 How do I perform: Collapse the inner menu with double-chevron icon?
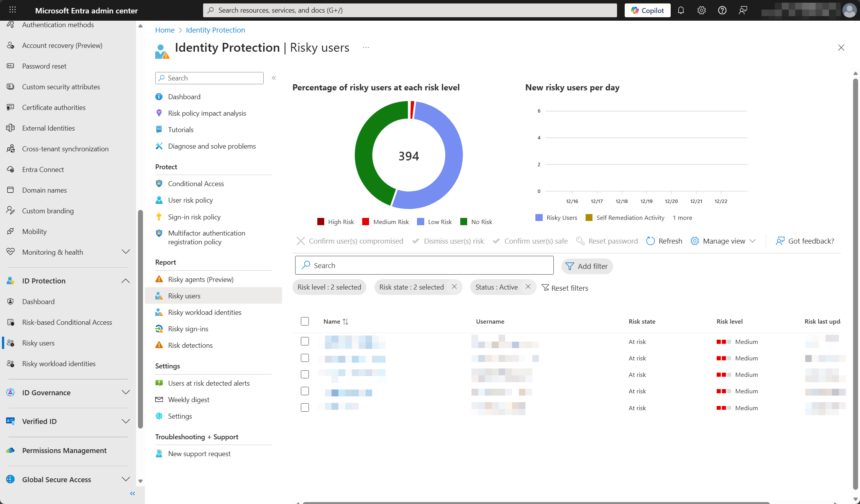[274, 78]
